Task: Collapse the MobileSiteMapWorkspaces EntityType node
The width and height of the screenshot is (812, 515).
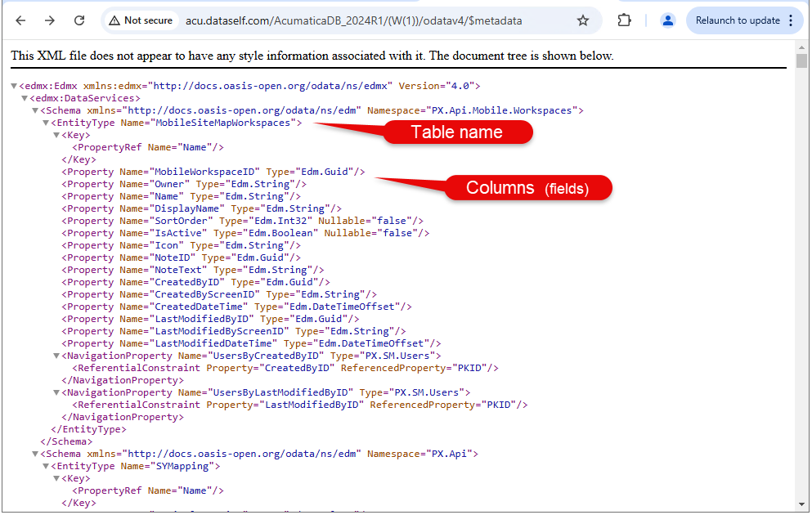Action: pyautogui.click(x=46, y=123)
